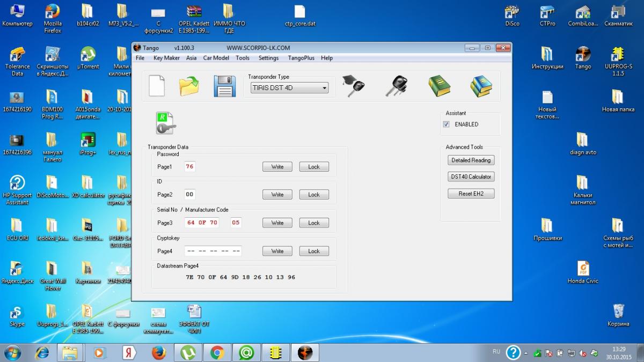Click the Read transponder key icon

click(165, 123)
